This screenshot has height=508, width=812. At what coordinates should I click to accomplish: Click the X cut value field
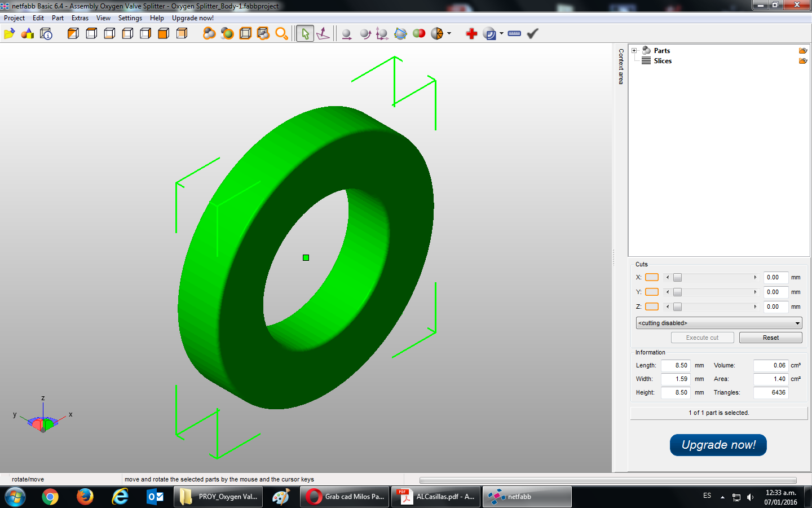776,277
